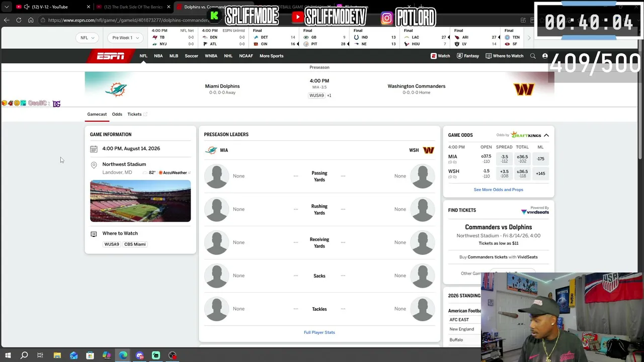Screen dimensions: 644x362
Task: Click the Northwest Stadium photo
Action: click(x=140, y=201)
